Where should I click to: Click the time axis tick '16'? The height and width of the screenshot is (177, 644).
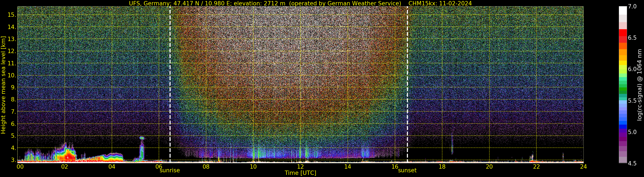(x=395, y=167)
